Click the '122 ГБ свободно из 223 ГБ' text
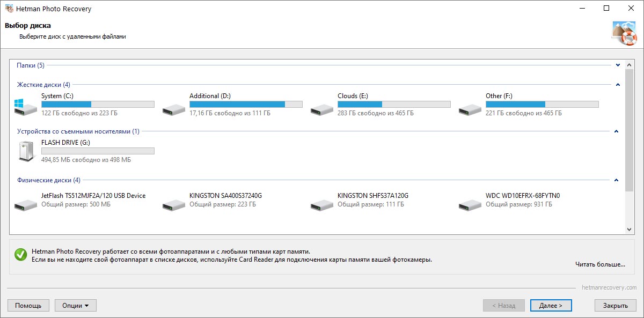Image resolution: width=644 pixels, height=318 pixels. 79,113
